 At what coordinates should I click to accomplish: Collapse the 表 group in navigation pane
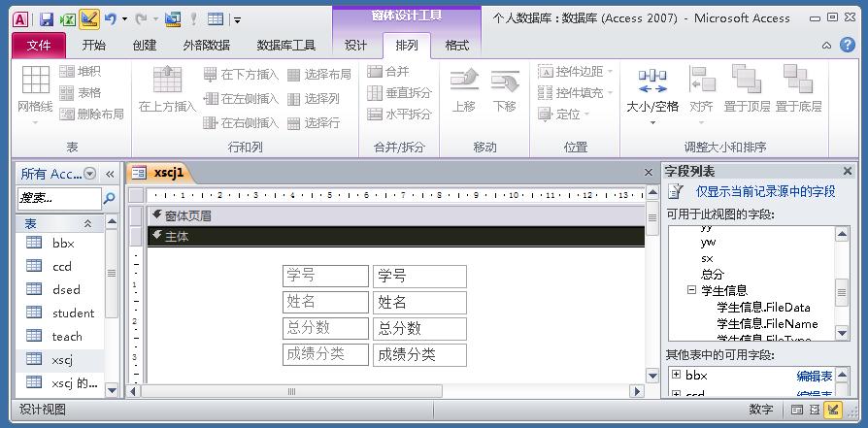[87, 223]
